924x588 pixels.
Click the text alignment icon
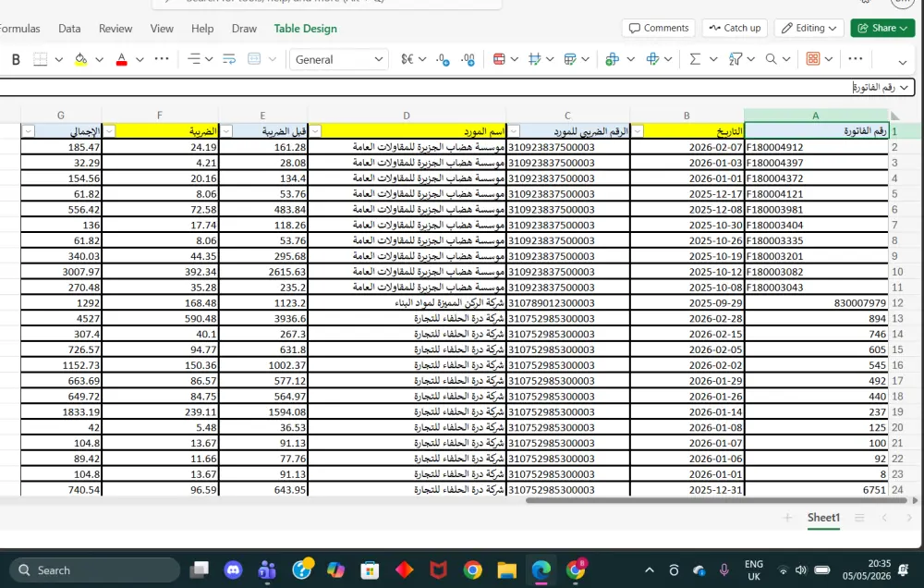(x=193, y=59)
